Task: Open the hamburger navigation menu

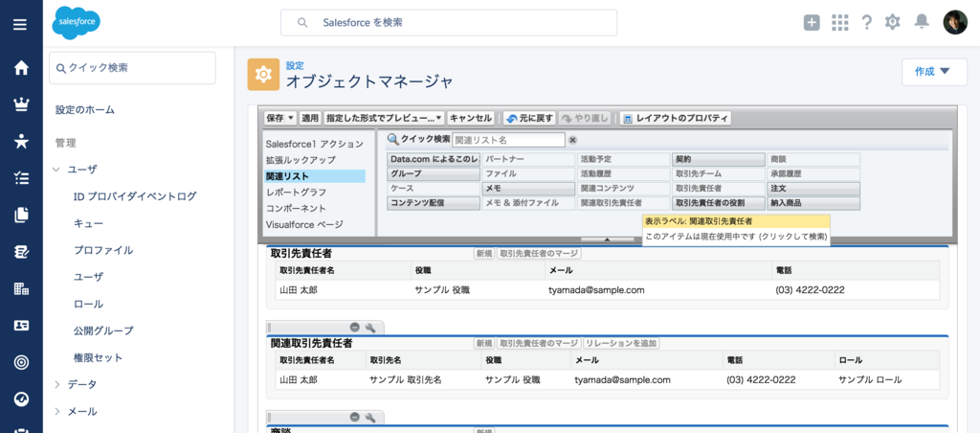Action: 21,24
